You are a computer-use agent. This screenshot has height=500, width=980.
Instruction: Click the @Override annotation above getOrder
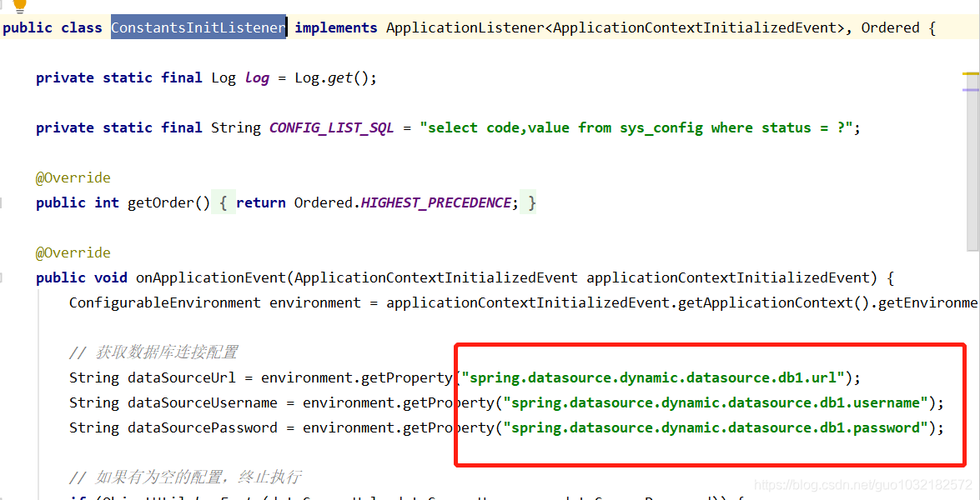pos(73,177)
